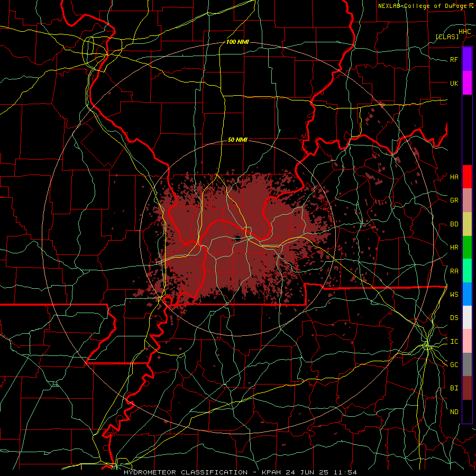Pick the olive yellow BD legend swatch
The height and width of the screenshot is (476, 476).
(x=467, y=224)
